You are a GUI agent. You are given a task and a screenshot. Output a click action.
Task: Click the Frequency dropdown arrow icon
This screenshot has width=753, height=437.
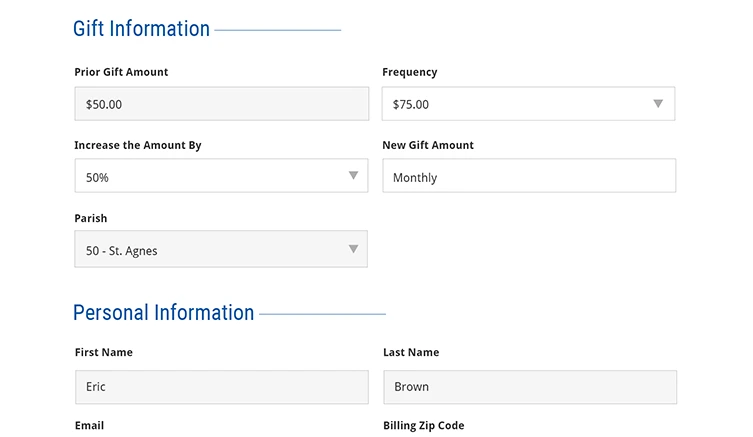pyautogui.click(x=658, y=103)
